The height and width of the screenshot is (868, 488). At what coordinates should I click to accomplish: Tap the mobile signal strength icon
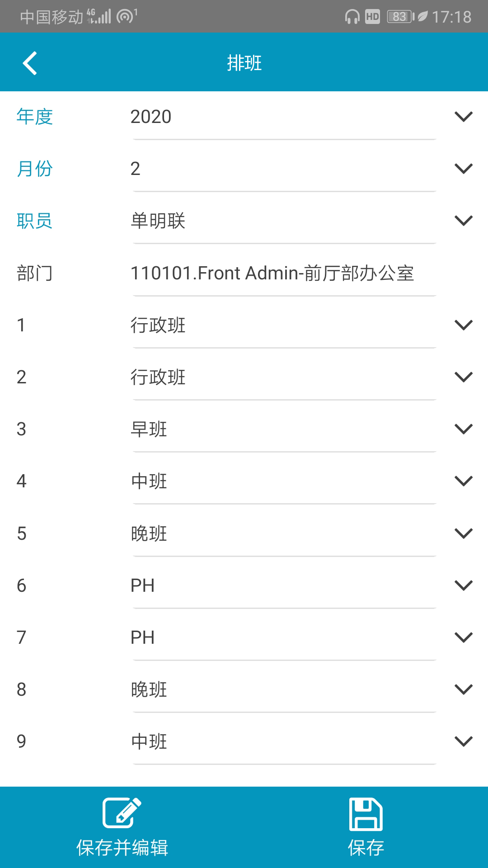click(99, 17)
